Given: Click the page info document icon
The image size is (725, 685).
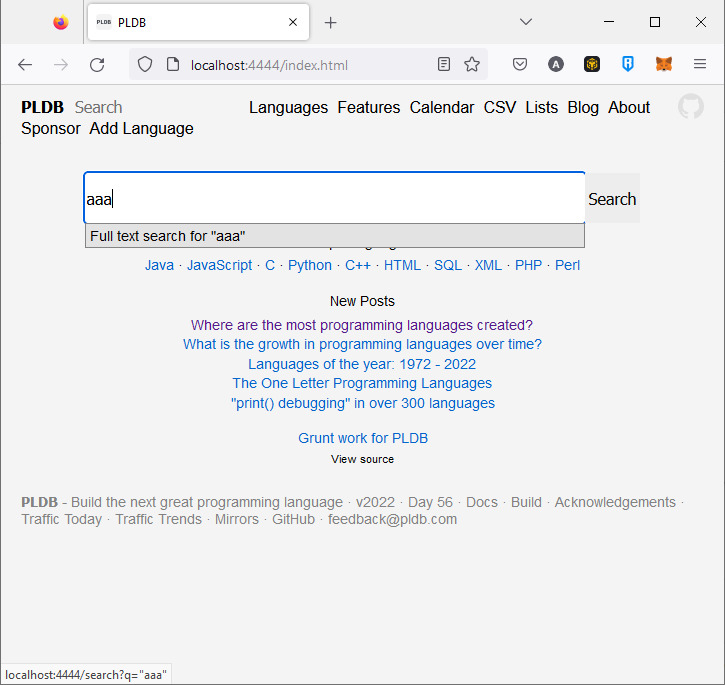Looking at the screenshot, I should pyautogui.click(x=173, y=64).
